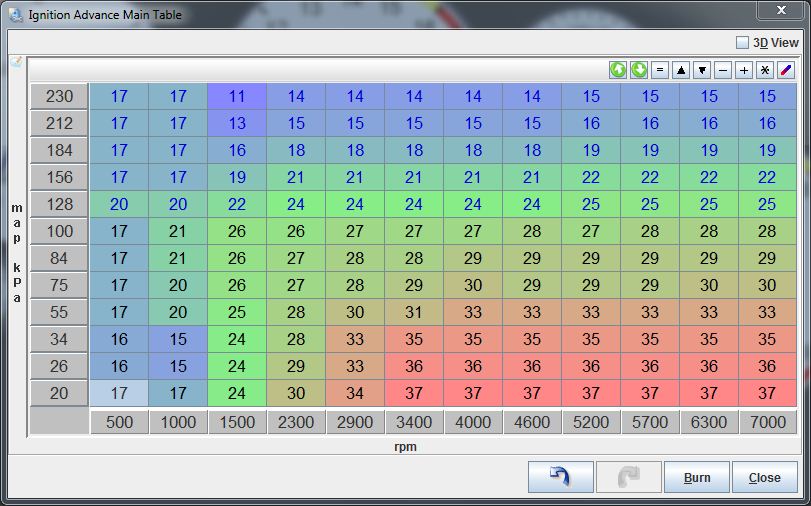Select the 7000 rpm column header
This screenshot has height=506, width=811.
[x=768, y=422]
